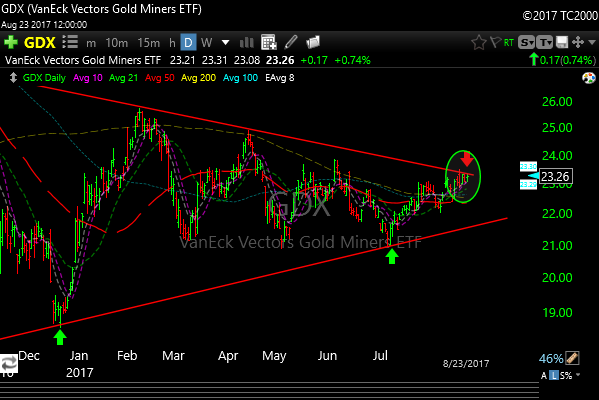Click the ruler measure tool icon
Viewport: 599px width, 400px height.
pyautogui.click(x=572, y=358)
